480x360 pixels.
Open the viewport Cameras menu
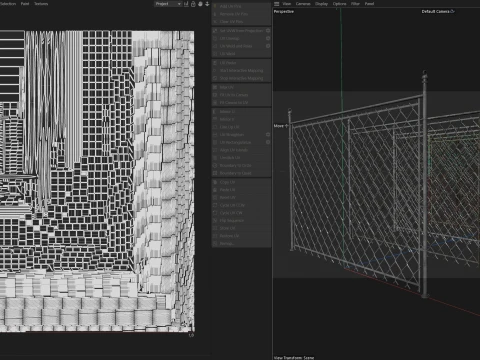tap(303, 4)
